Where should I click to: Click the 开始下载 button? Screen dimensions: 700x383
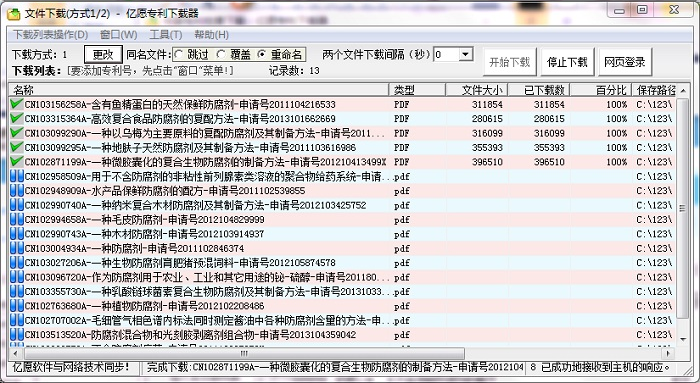tap(509, 62)
